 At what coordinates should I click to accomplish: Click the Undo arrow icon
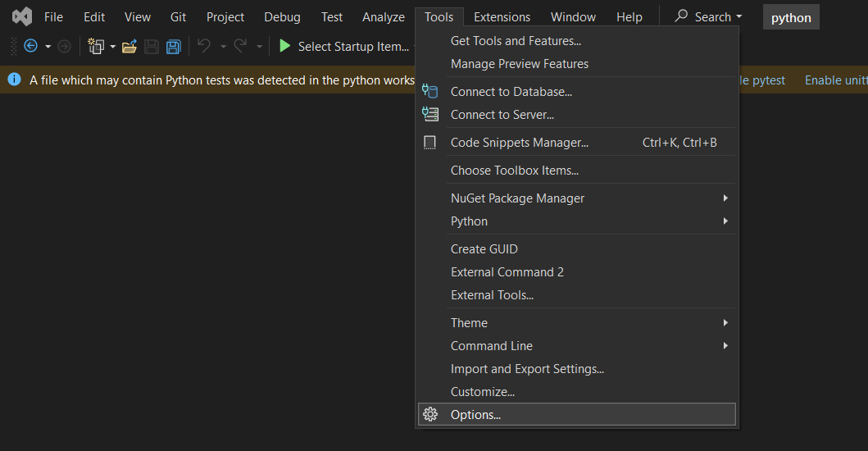[x=204, y=46]
